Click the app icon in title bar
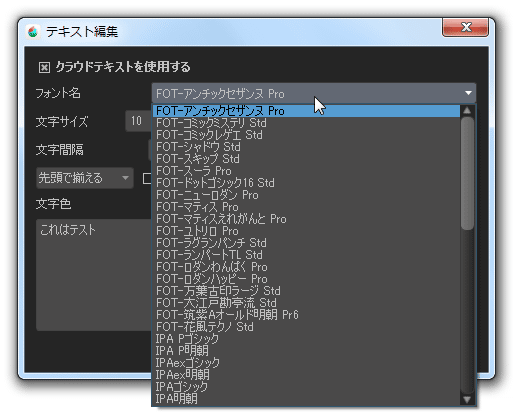This screenshot has width=517, height=418. tap(33, 32)
